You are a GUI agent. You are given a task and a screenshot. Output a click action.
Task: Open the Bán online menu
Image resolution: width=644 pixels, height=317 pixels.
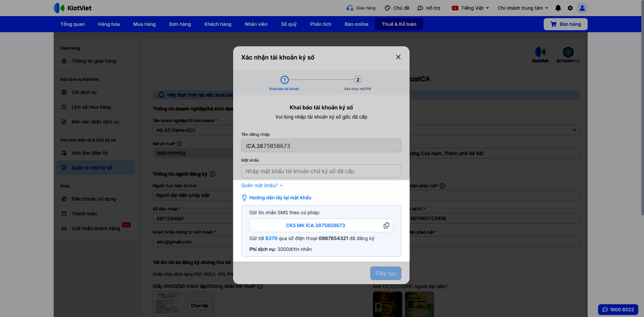[x=356, y=24]
